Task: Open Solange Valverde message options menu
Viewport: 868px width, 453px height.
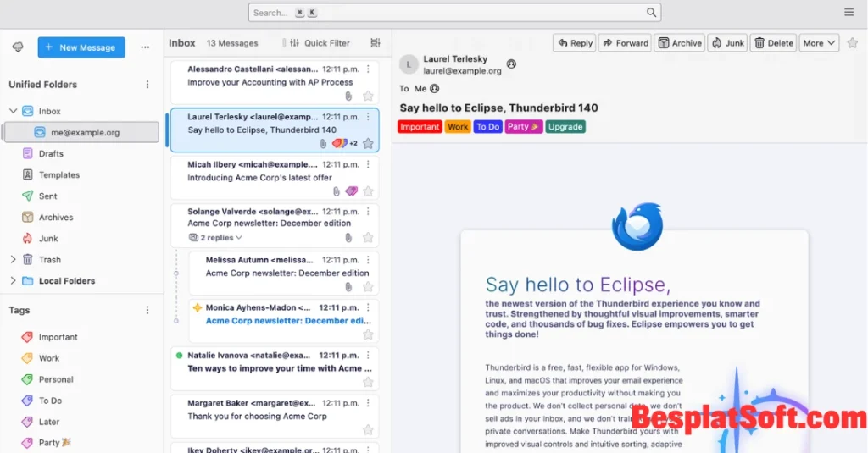Action: point(368,212)
